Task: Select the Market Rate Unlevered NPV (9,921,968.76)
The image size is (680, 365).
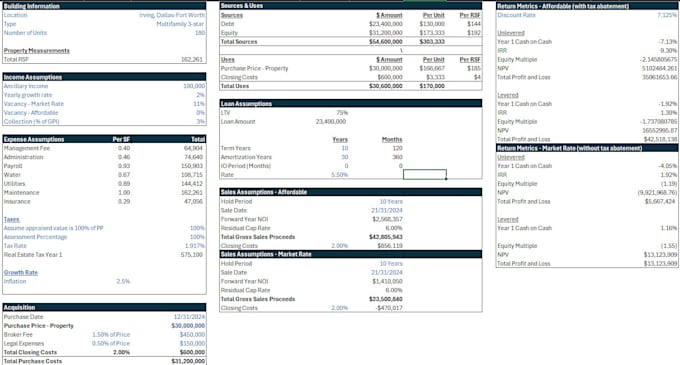Action: 657,192
